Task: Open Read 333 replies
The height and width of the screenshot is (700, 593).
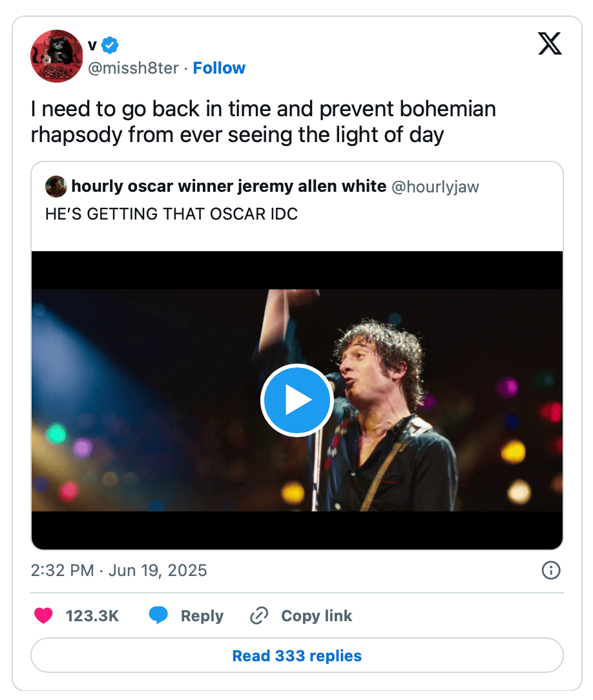Action: pyautogui.click(x=296, y=656)
